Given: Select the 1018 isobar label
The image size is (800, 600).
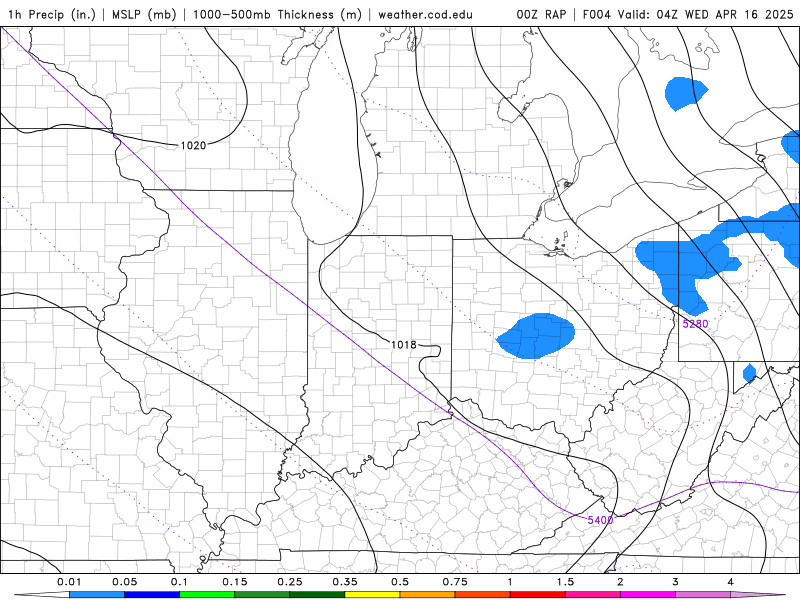Looking at the screenshot, I should [404, 345].
